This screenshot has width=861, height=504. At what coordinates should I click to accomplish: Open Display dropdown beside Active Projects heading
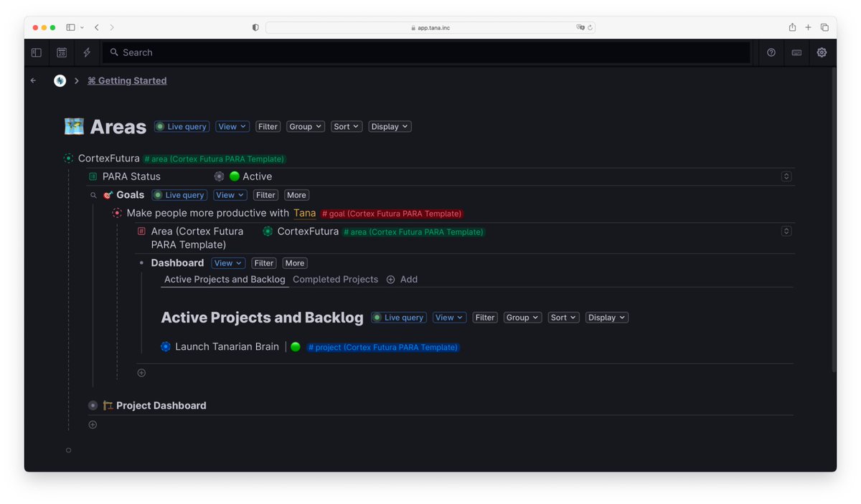[607, 318]
